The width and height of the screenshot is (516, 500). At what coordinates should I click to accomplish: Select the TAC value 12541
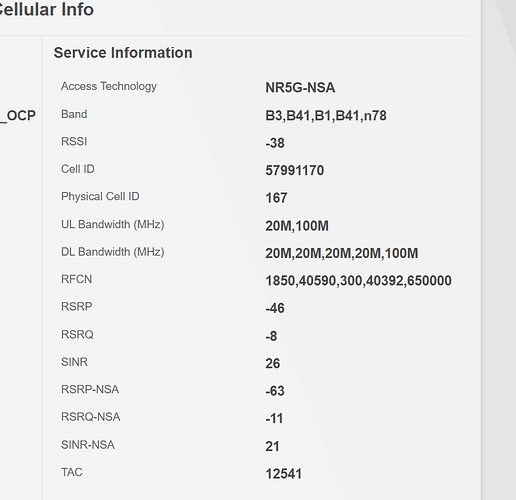coord(283,474)
